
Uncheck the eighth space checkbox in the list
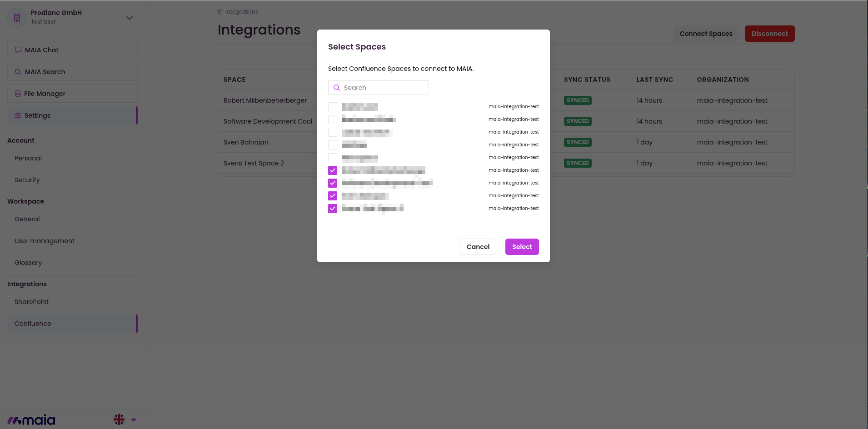[x=333, y=196]
